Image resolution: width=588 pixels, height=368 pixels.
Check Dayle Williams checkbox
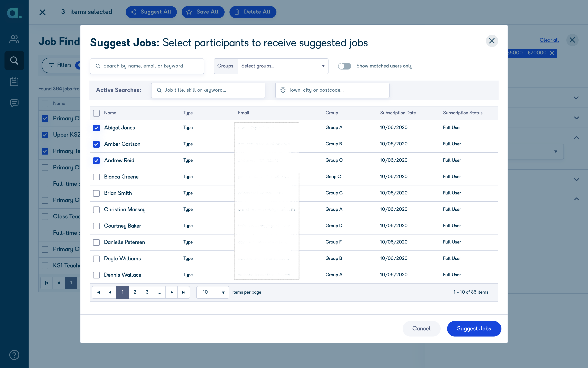coord(96,259)
